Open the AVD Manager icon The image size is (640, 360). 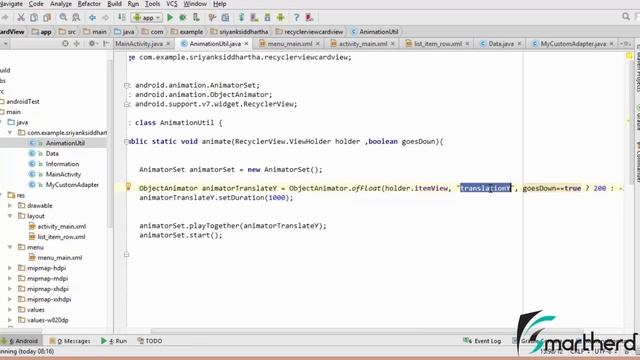[254, 18]
